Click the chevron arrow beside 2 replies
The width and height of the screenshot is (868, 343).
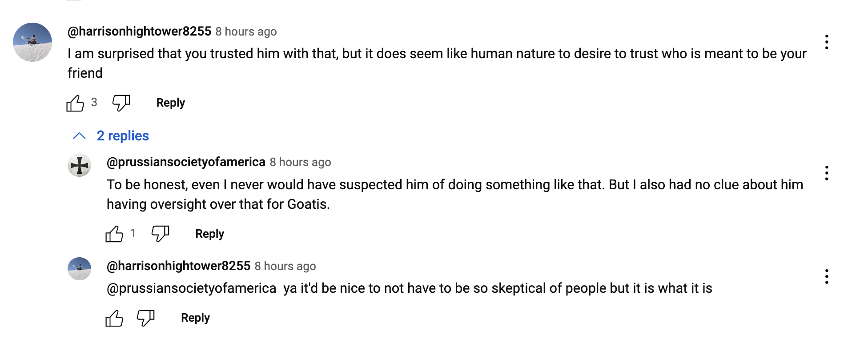[x=79, y=136]
